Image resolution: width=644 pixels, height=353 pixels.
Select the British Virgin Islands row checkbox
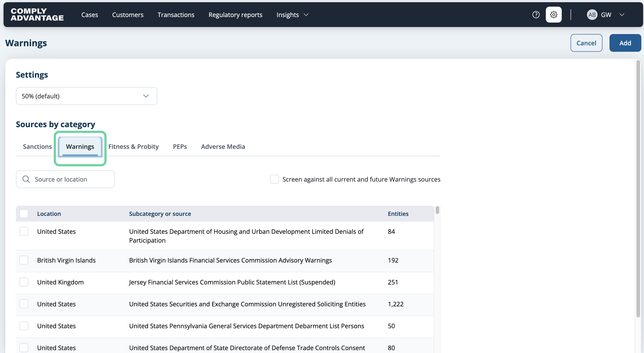[x=24, y=260]
